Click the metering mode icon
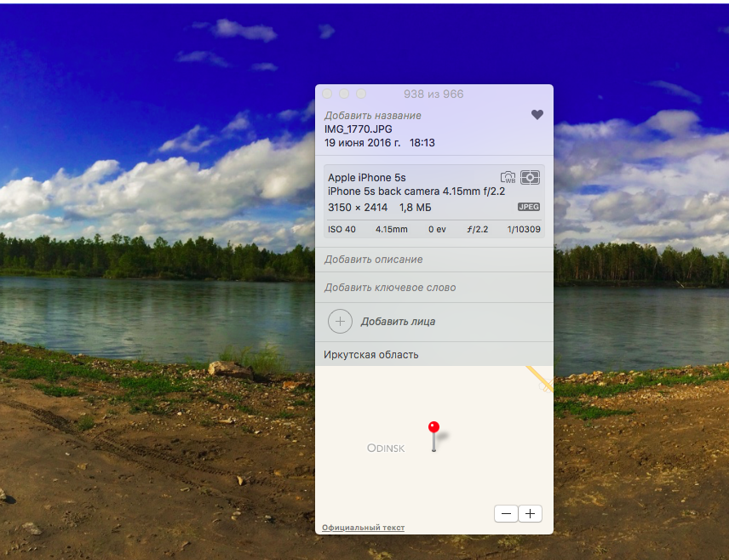 pos(531,177)
